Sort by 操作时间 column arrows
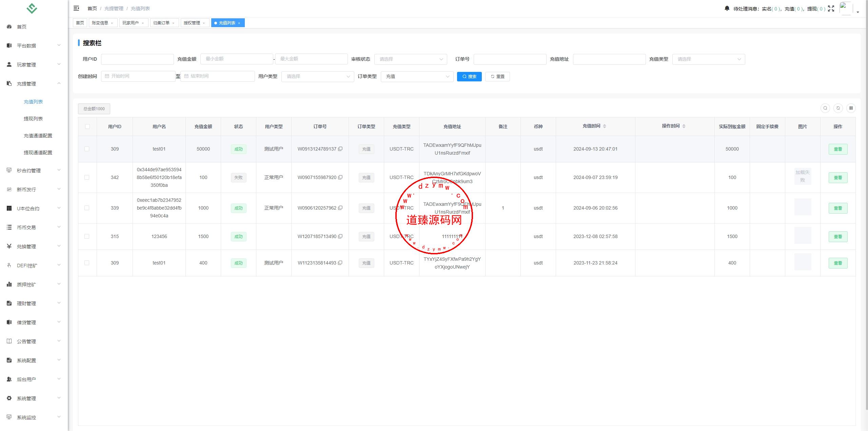 (684, 126)
